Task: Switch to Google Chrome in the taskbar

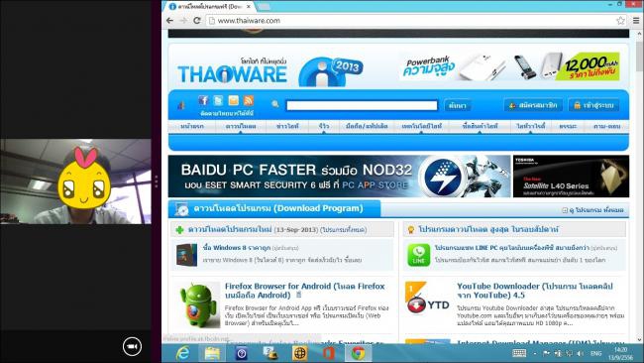Action: (x=358, y=353)
